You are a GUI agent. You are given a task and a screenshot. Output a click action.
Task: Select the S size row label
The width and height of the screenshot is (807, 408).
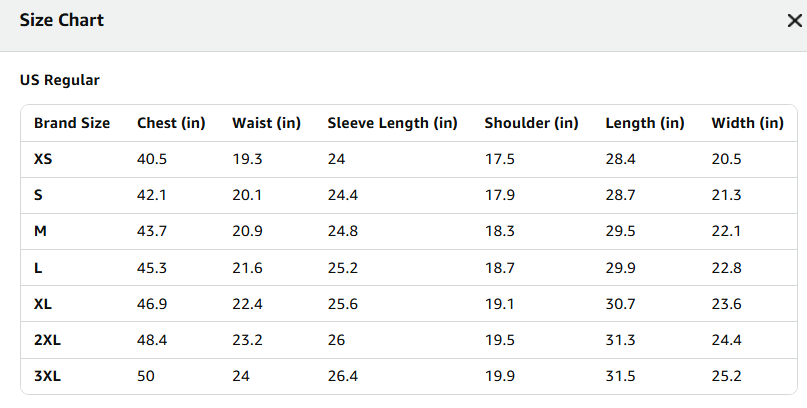38,195
